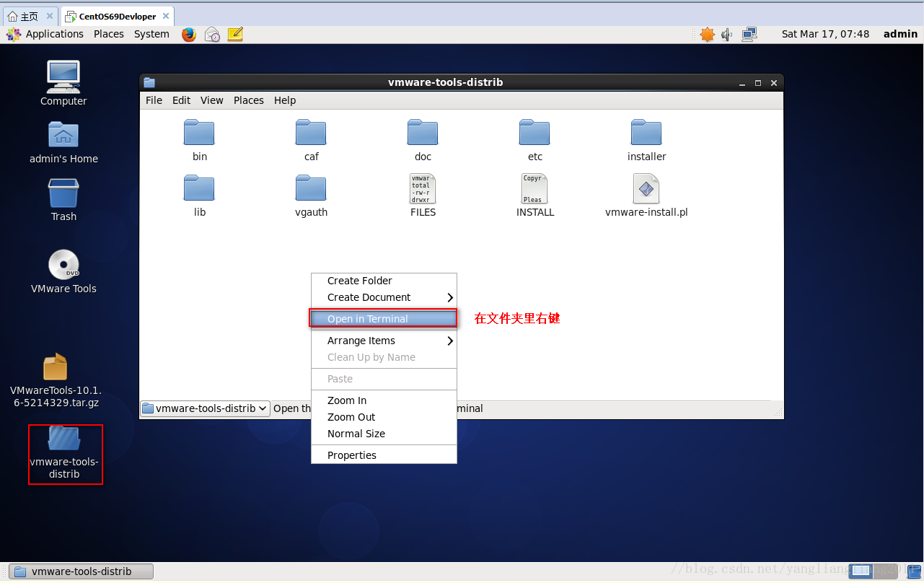Open the caf folder icon
The height and width of the screenshot is (583, 924).
tap(311, 133)
